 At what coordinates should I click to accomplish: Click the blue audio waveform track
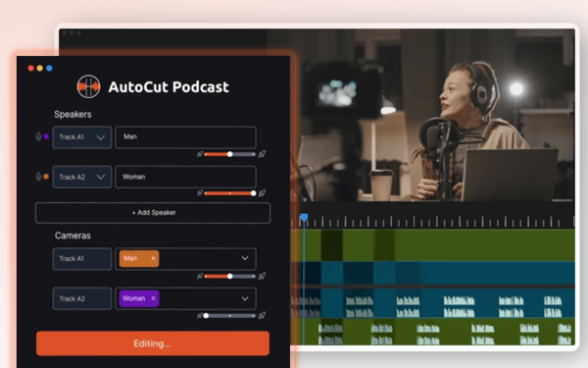click(433, 303)
